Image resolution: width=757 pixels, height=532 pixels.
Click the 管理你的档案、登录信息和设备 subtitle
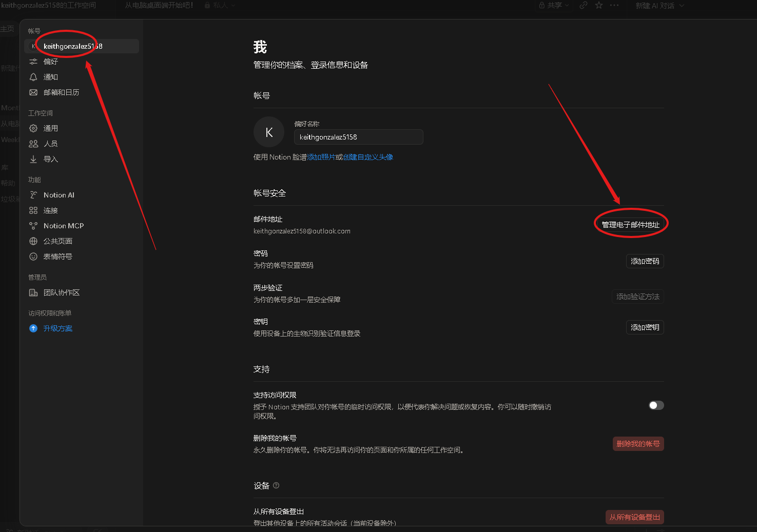(310, 65)
